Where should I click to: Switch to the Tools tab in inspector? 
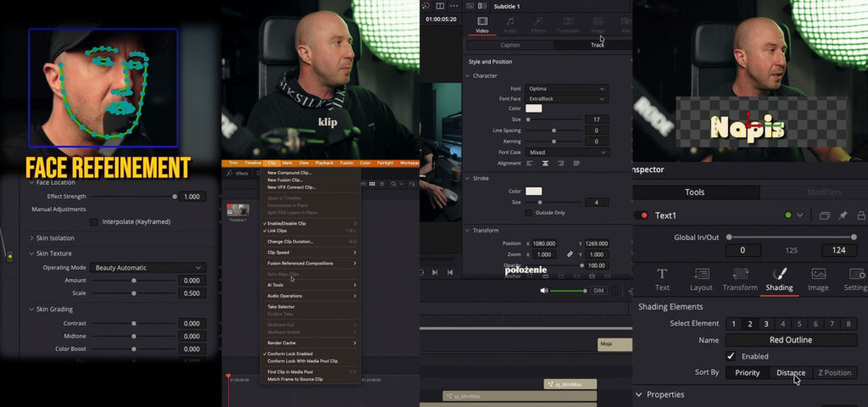[694, 192]
